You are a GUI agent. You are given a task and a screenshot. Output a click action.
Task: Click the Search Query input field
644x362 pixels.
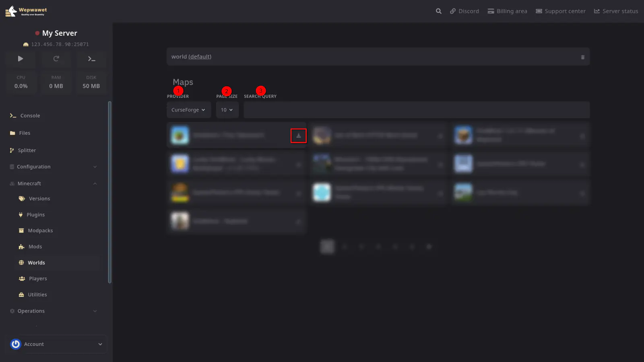pos(416,110)
